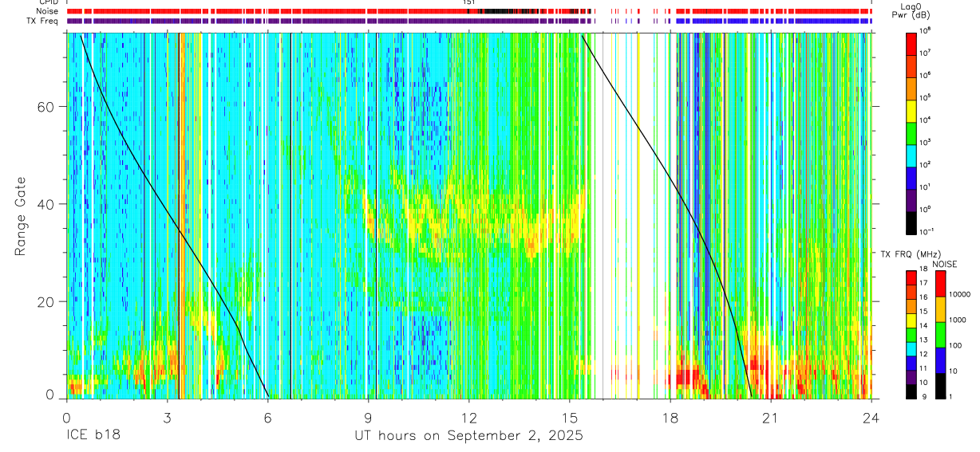Click the "Range Gate" y-axis title
Viewport: 980px width, 452px height.
(x=20, y=216)
